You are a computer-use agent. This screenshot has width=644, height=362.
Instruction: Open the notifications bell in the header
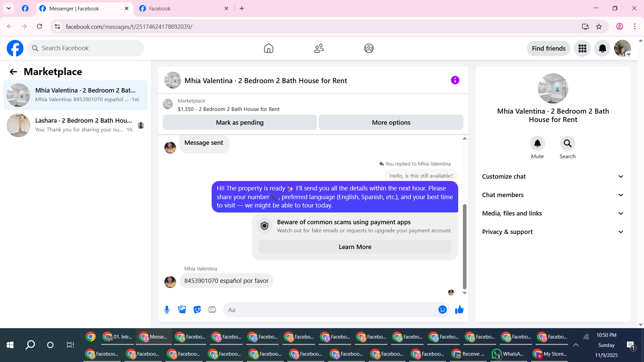click(602, 49)
